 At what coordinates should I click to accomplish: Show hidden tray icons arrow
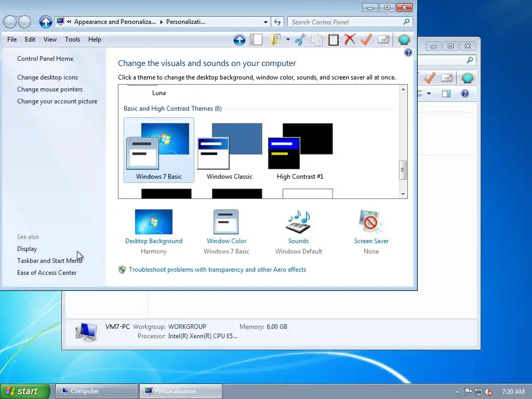tap(457, 392)
